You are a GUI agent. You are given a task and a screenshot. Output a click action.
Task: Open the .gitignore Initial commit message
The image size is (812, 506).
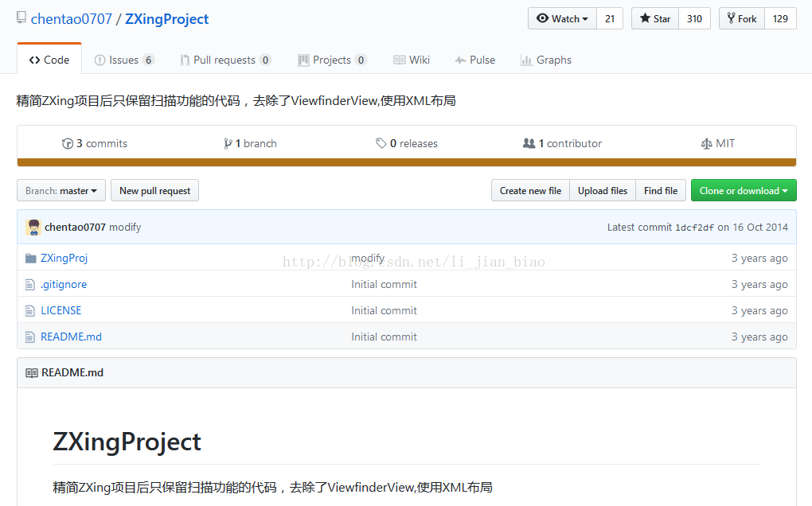[384, 284]
